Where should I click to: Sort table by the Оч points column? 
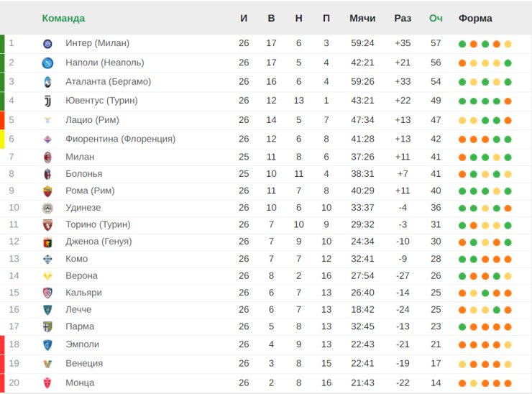tap(436, 18)
